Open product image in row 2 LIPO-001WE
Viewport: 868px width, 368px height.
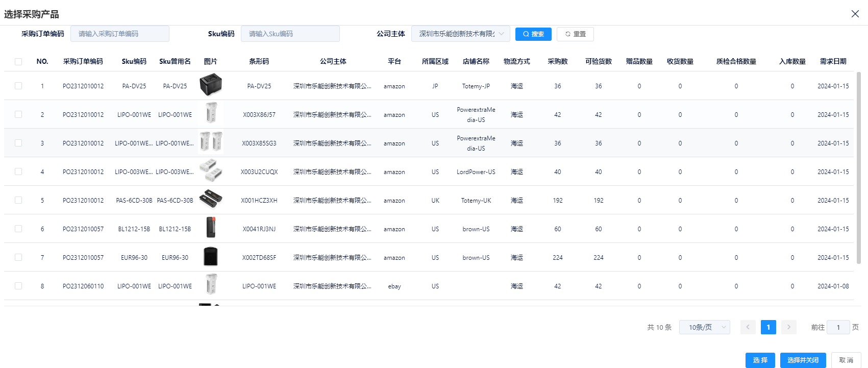click(211, 113)
